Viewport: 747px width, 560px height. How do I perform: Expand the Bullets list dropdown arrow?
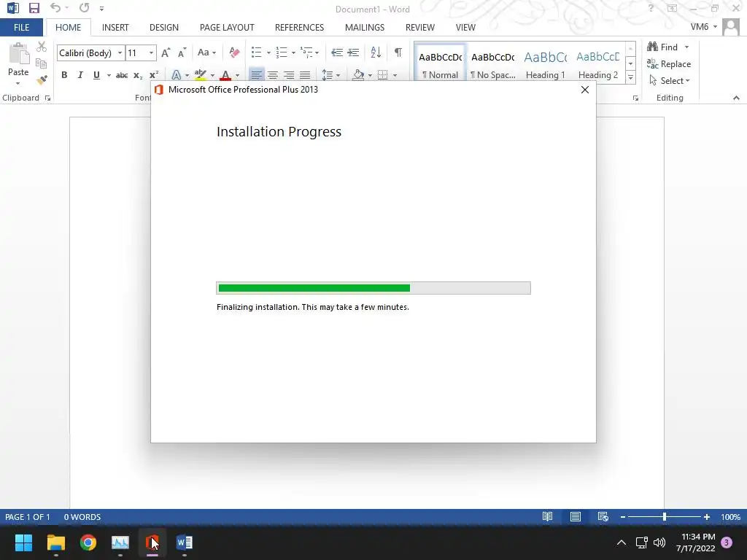click(268, 52)
